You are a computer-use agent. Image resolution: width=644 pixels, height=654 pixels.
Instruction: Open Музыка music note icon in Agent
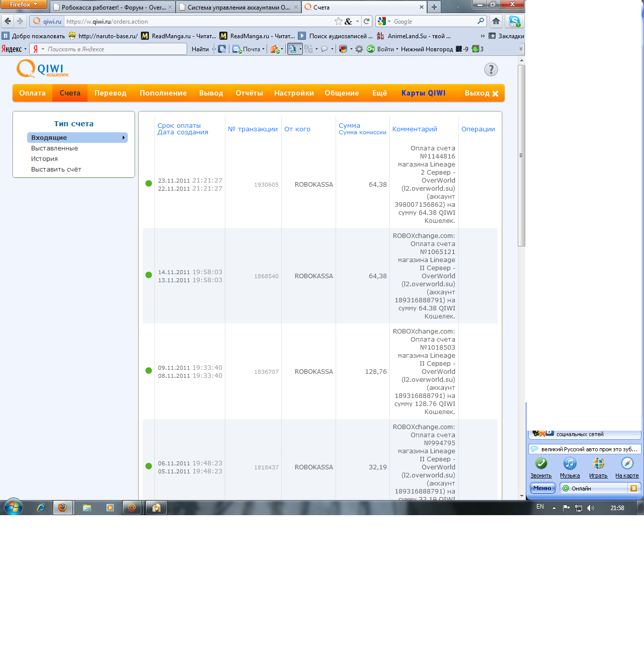click(x=570, y=463)
